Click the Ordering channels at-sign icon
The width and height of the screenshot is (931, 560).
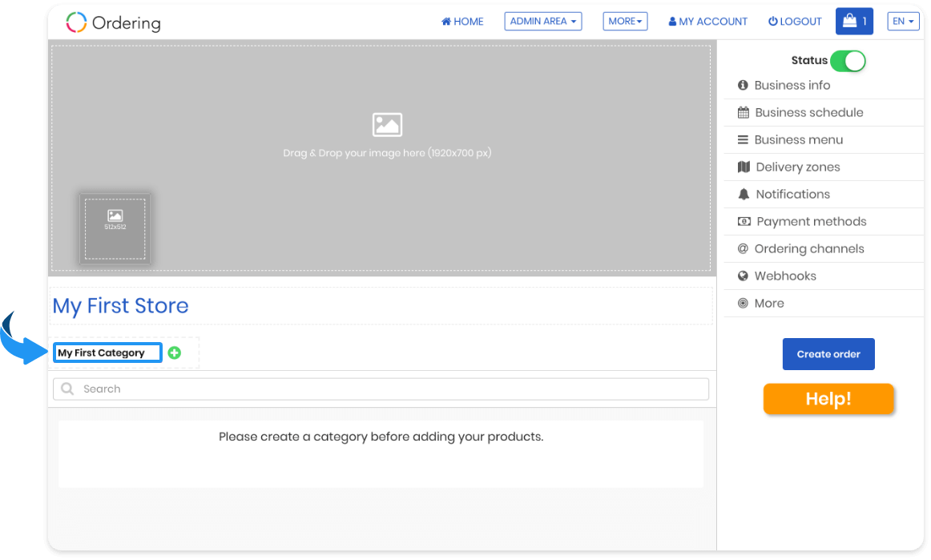[743, 248]
